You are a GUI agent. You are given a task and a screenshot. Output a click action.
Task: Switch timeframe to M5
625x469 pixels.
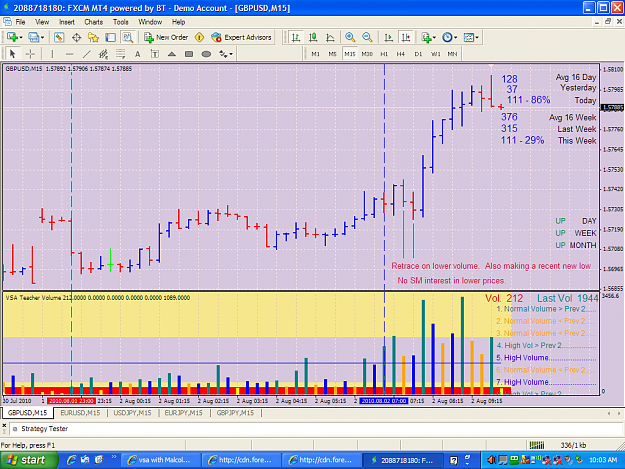[332, 54]
